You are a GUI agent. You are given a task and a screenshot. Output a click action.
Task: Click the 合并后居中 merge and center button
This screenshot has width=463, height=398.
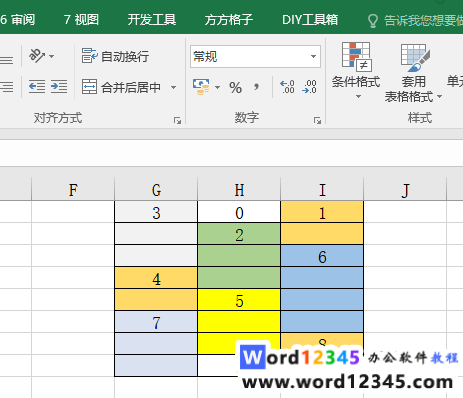coord(122,87)
